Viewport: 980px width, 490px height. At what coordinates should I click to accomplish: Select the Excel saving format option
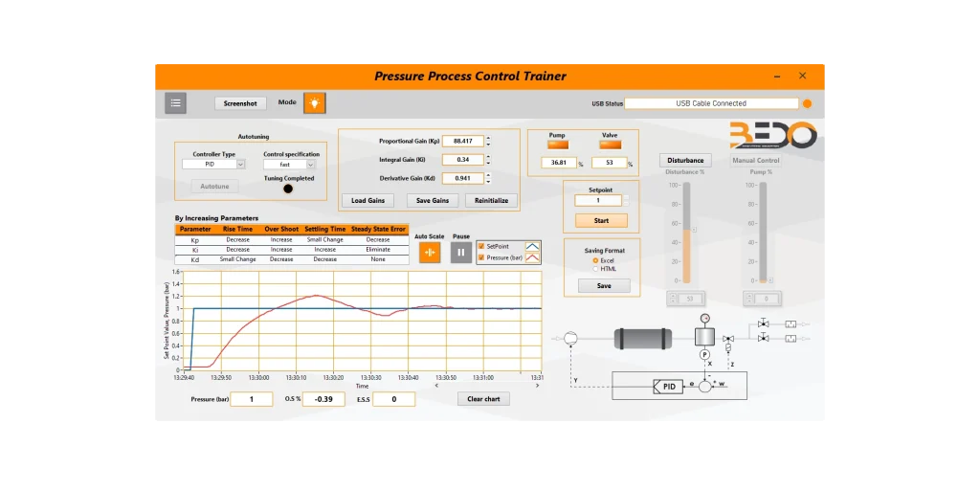[595, 260]
